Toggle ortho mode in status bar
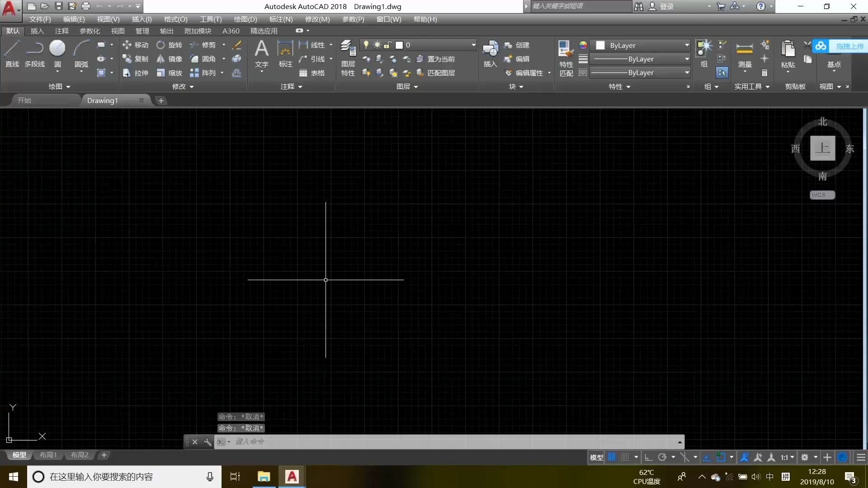Viewport: 868px width, 488px height. [648, 457]
